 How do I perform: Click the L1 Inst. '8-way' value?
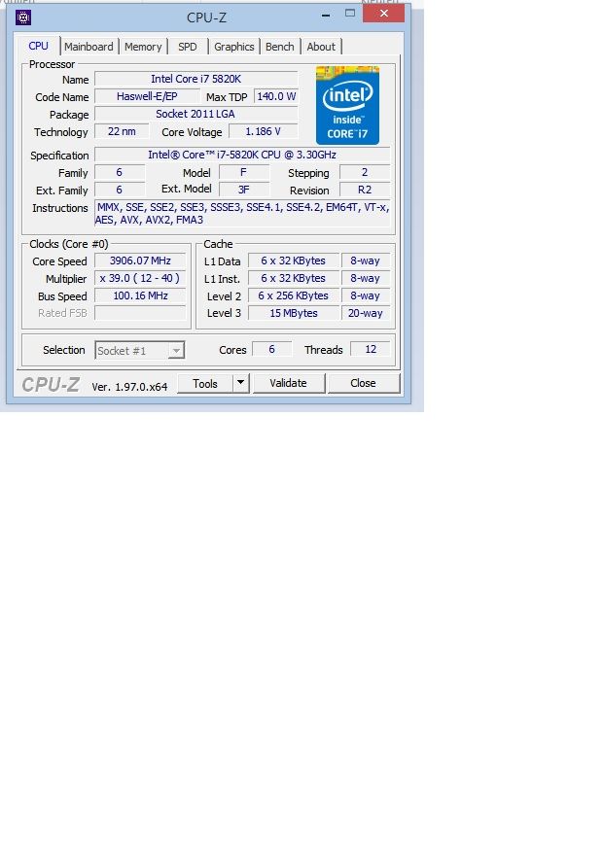coord(365,278)
